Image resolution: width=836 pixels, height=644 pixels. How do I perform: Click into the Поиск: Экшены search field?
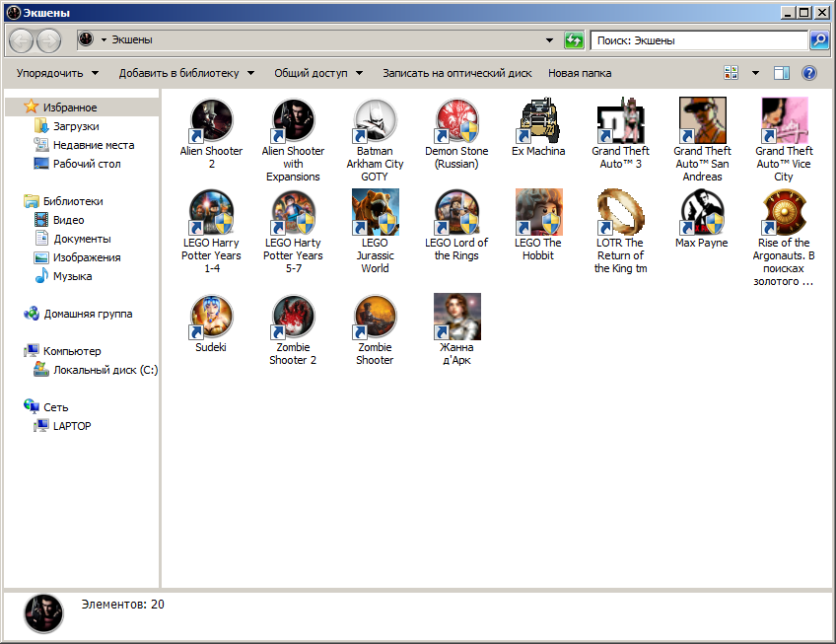[699, 40]
